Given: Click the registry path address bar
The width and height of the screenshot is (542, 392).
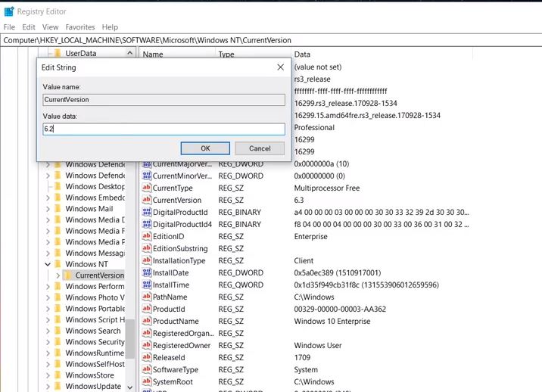Looking at the screenshot, I should click(271, 40).
